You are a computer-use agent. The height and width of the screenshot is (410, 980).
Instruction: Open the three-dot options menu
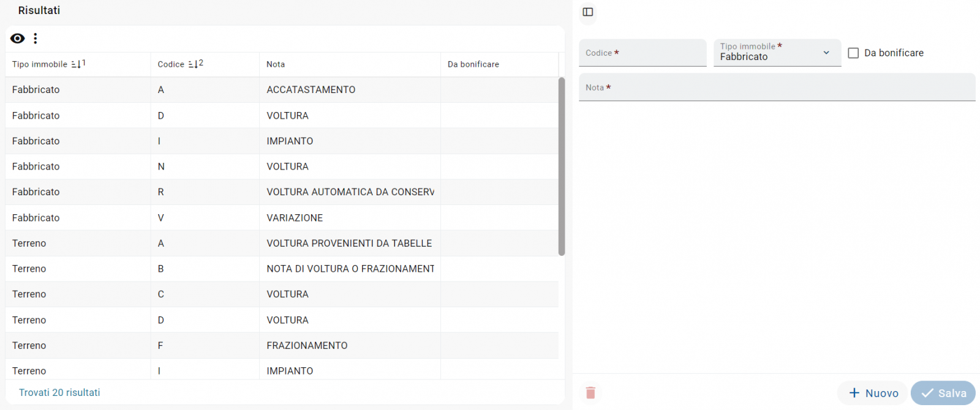point(36,39)
